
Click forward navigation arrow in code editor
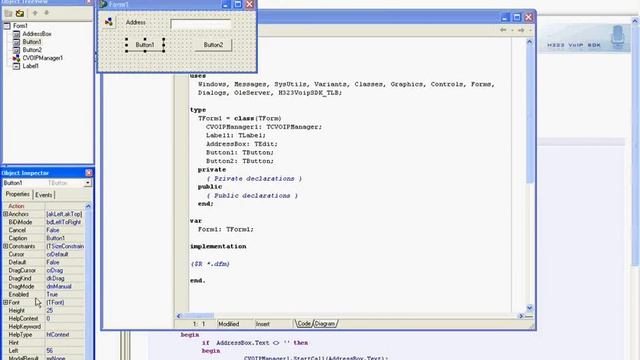click(521, 30)
